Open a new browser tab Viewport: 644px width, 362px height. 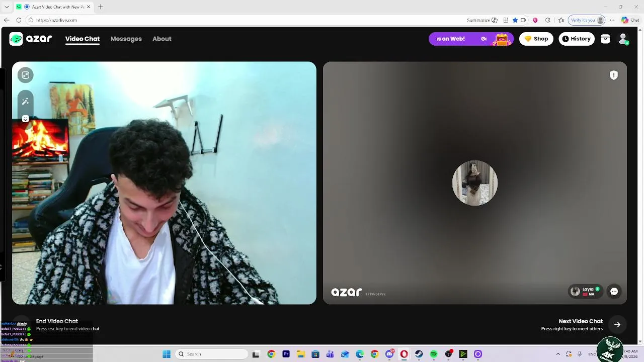click(x=101, y=7)
